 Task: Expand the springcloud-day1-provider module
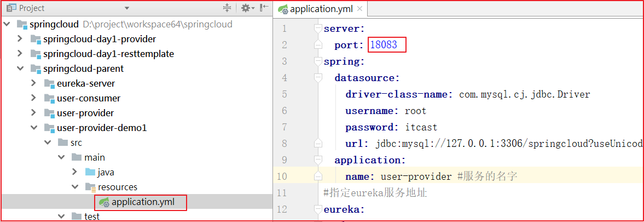(20, 39)
